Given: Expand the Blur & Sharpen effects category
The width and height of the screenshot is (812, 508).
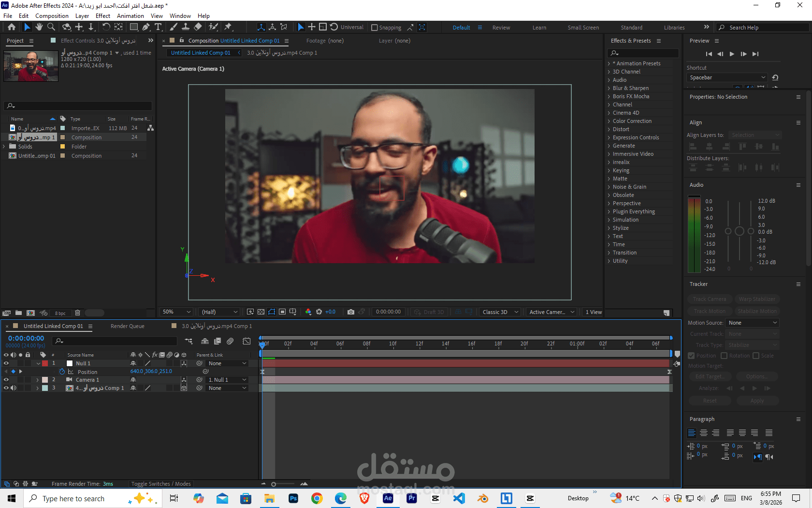Looking at the screenshot, I should point(609,88).
